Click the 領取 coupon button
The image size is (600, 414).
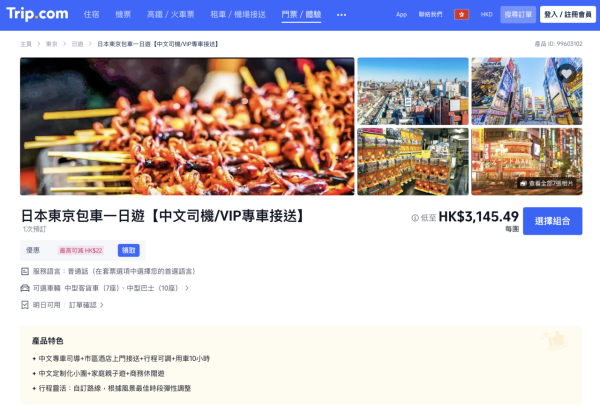129,250
